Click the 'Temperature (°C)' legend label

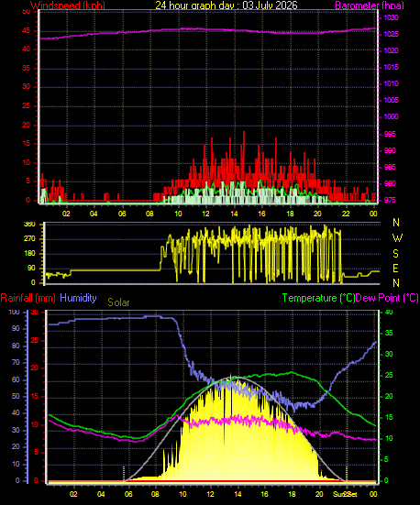click(x=318, y=298)
